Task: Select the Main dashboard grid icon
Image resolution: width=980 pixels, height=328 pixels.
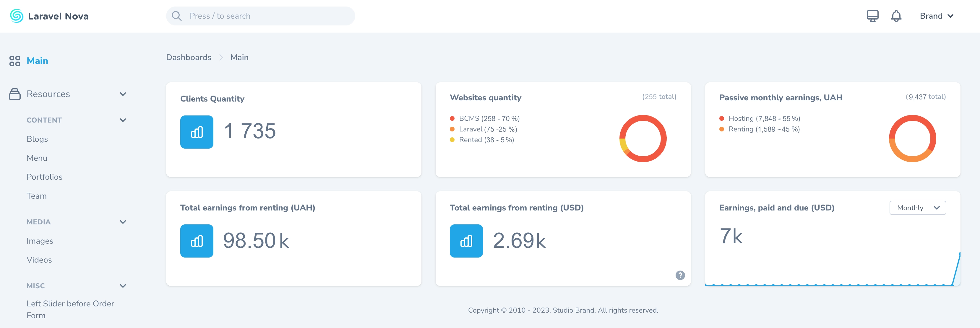Action: click(15, 61)
